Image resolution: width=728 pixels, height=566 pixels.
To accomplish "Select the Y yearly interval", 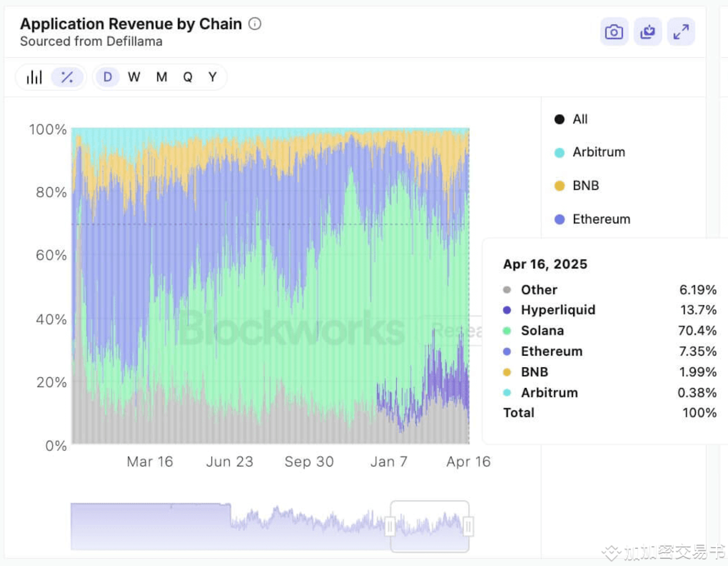I will 212,77.
